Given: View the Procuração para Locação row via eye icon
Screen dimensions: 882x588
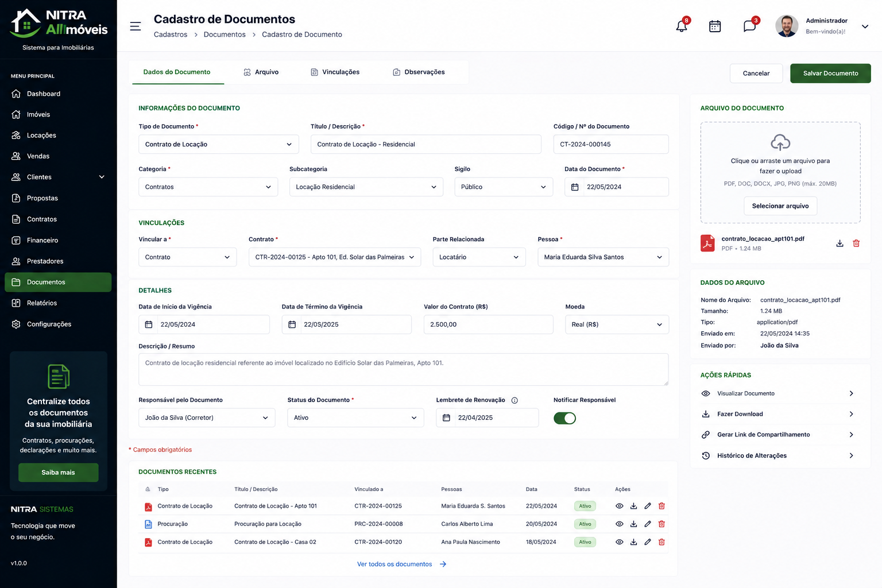Looking at the screenshot, I should 620,524.
